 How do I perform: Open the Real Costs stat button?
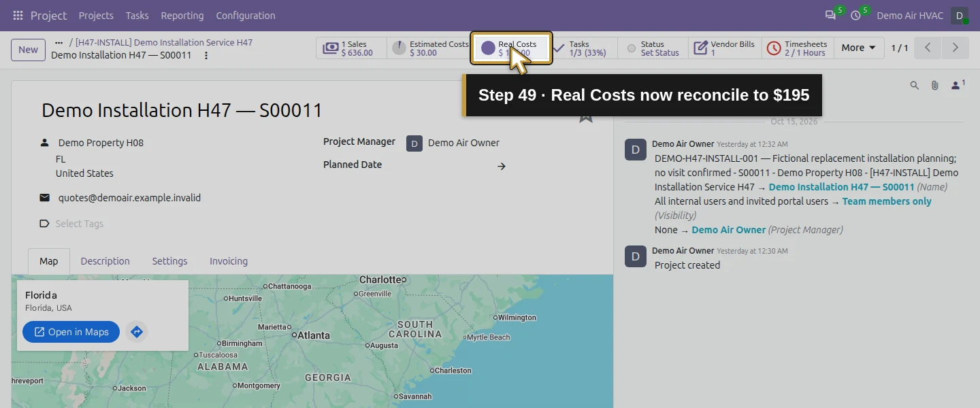coord(511,48)
